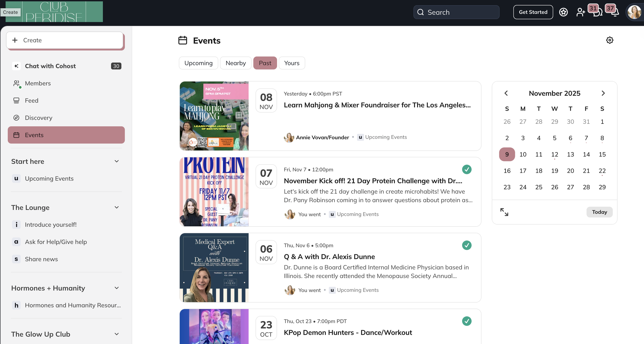The width and height of the screenshot is (644, 344).
Task: Collapse The Lounge section
Action: 117,208
